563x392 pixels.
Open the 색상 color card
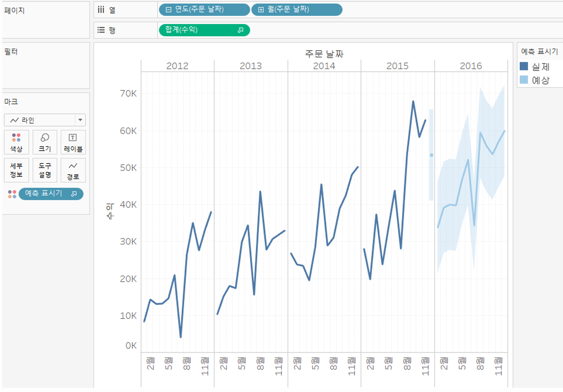(x=16, y=142)
